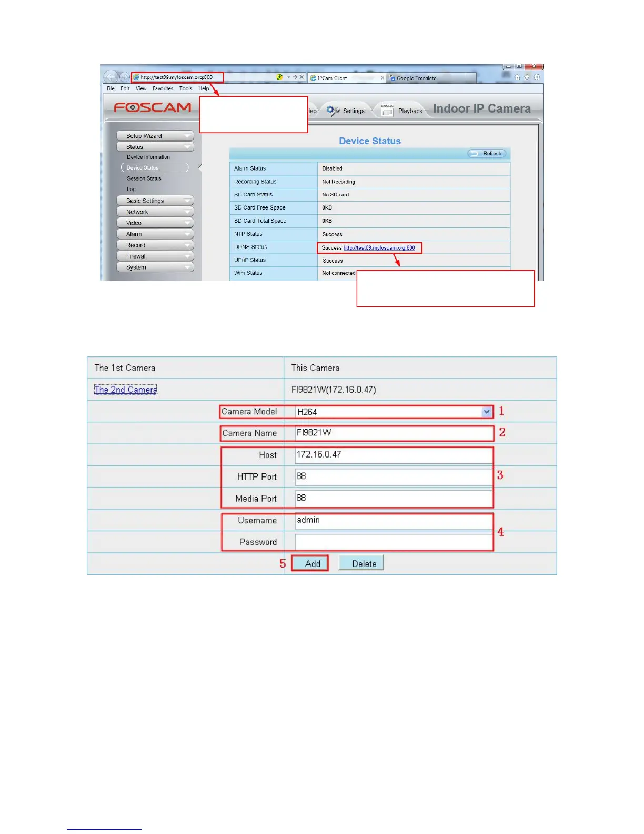
Task: Click The 2nd Camera link
Action: 126,390
